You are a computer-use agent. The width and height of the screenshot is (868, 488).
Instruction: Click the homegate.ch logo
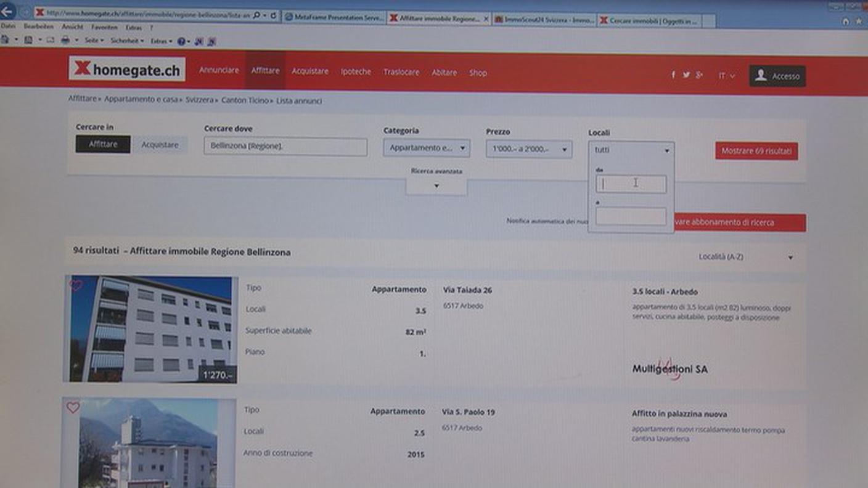click(126, 69)
